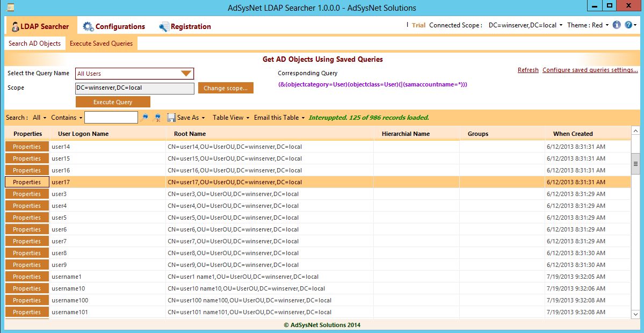Sort by When Created column header
This screenshot has height=333, width=644.
pyautogui.click(x=587, y=133)
